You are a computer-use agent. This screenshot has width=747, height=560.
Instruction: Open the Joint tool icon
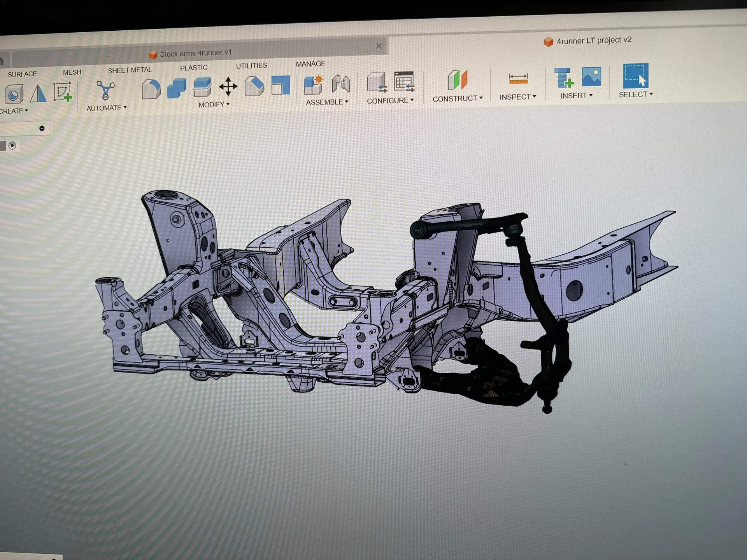click(x=340, y=84)
